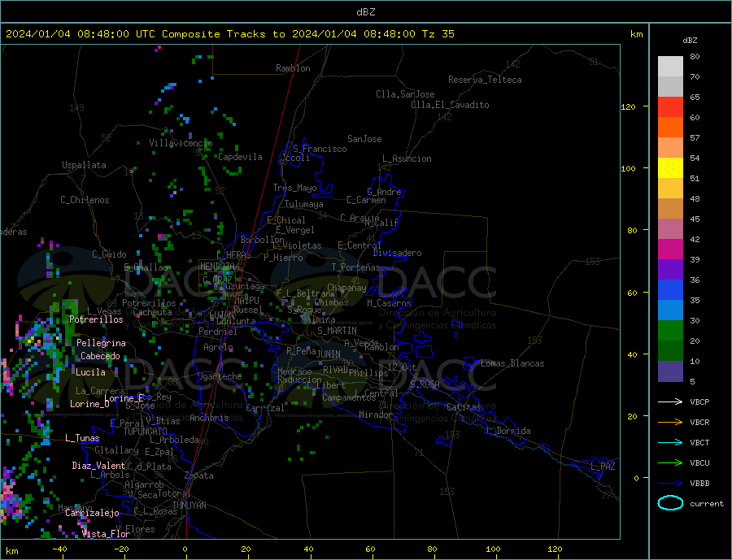Click the C_Chilenos map label

(85, 200)
